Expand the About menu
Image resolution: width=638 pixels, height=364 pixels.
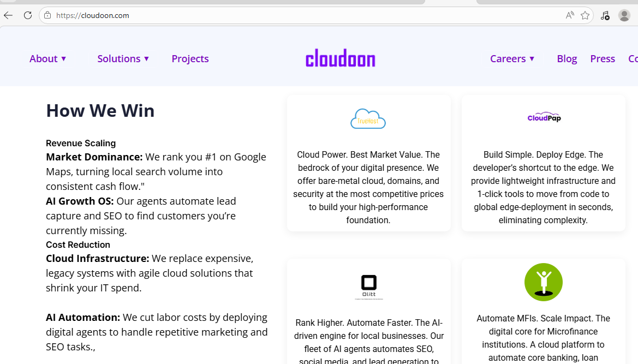point(47,58)
